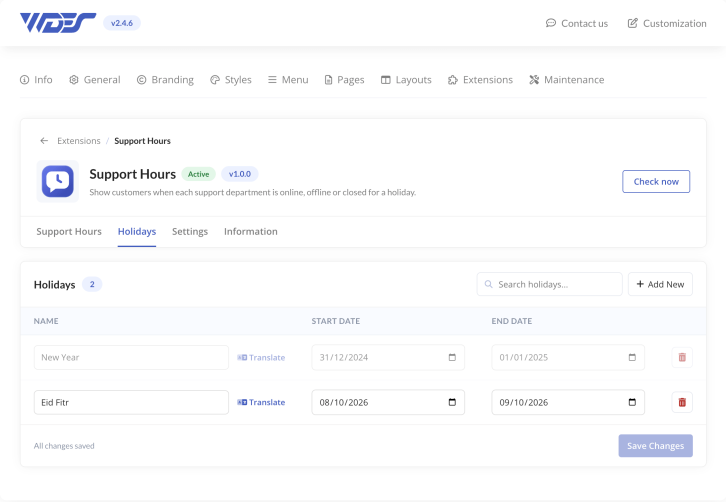Click the Save Changes button
Screen dimensions: 726x502
(656, 446)
